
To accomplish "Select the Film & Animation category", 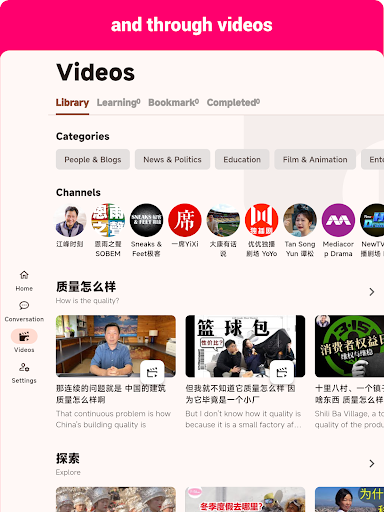I will pyautogui.click(x=315, y=159).
